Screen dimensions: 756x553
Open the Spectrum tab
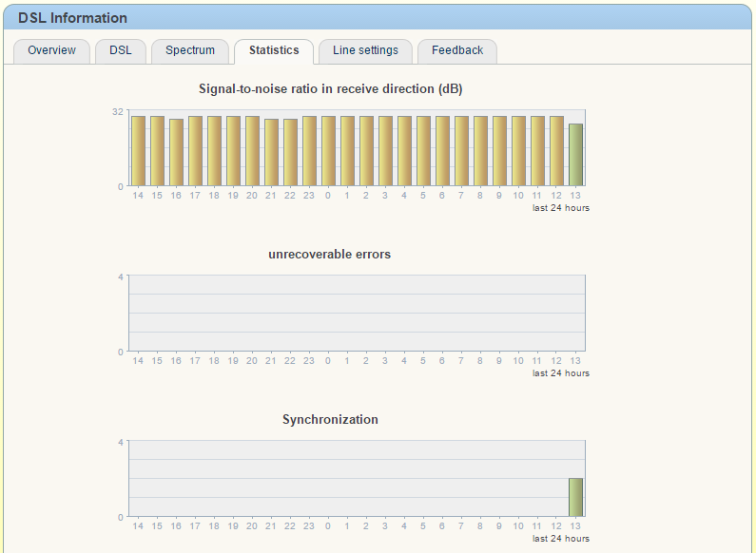click(x=190, y=51)
